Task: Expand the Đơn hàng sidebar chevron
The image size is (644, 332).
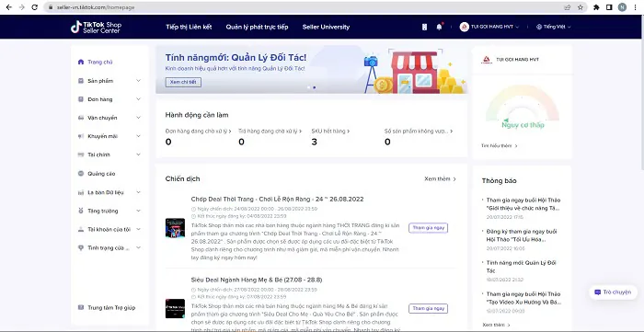Action: point(138,99)
